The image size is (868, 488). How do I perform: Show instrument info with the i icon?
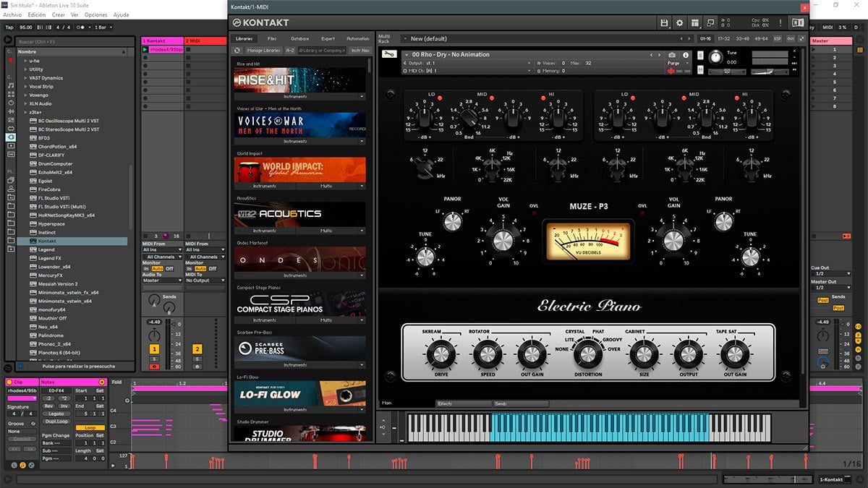click(x=686, y=55)
